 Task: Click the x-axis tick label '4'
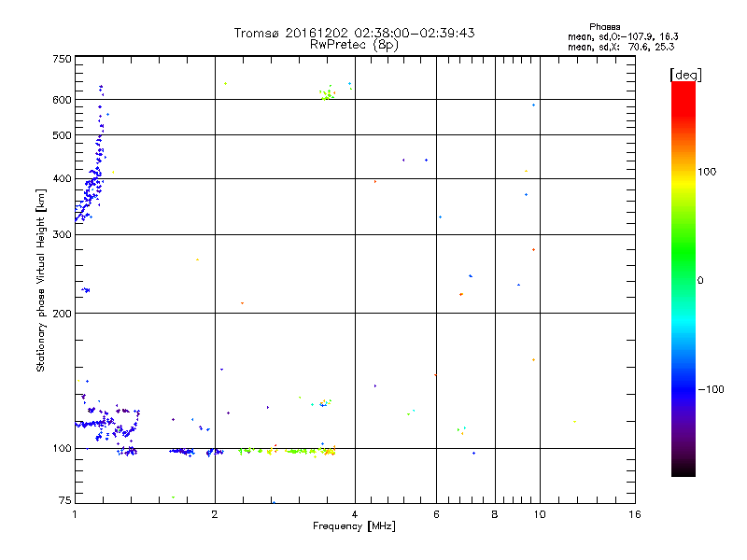355,514
